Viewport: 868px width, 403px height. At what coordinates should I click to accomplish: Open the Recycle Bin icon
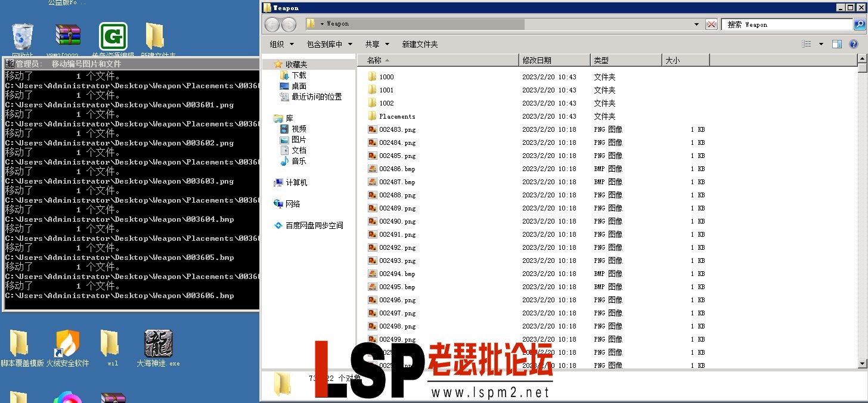coord(22,35)
